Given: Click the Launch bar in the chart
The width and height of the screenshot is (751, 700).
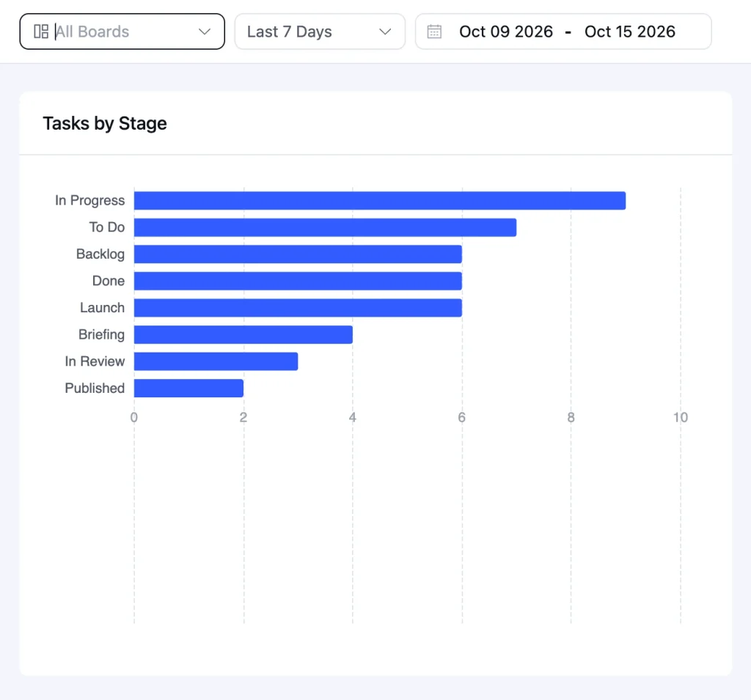Looking at the screenshot, I should 298,308.
